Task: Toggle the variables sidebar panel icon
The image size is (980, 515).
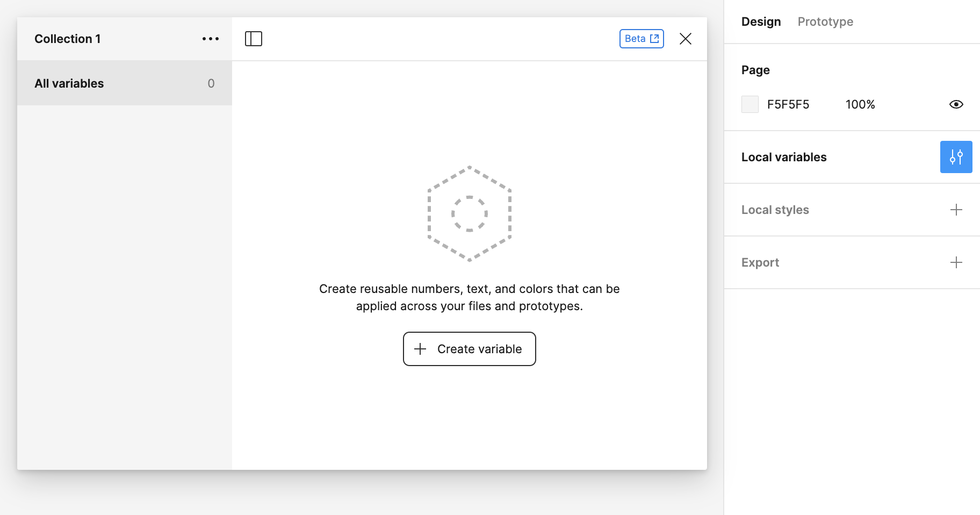Action: point(254,38)
